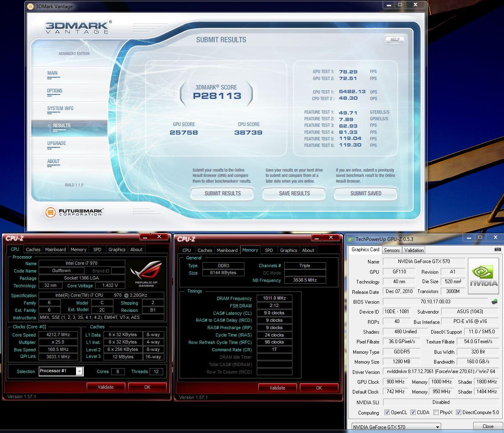Open About tab in left CPU-Z window

tap(136, 250)
